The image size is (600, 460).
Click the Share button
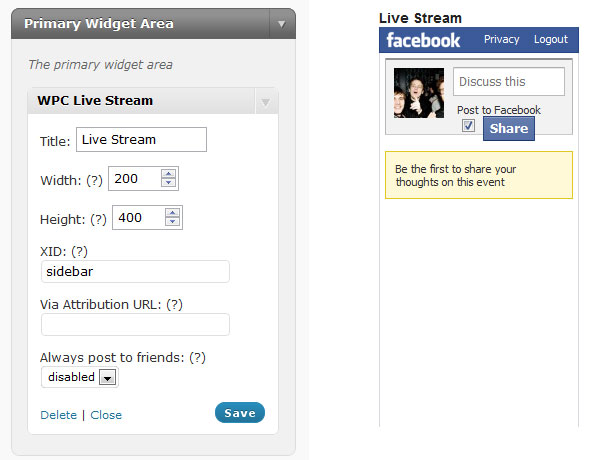(x=509, y=129)
